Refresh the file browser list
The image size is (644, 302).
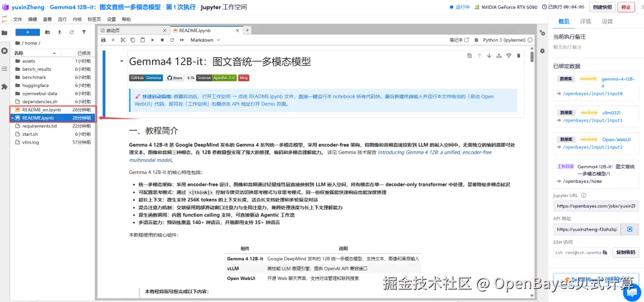[72, 32]
